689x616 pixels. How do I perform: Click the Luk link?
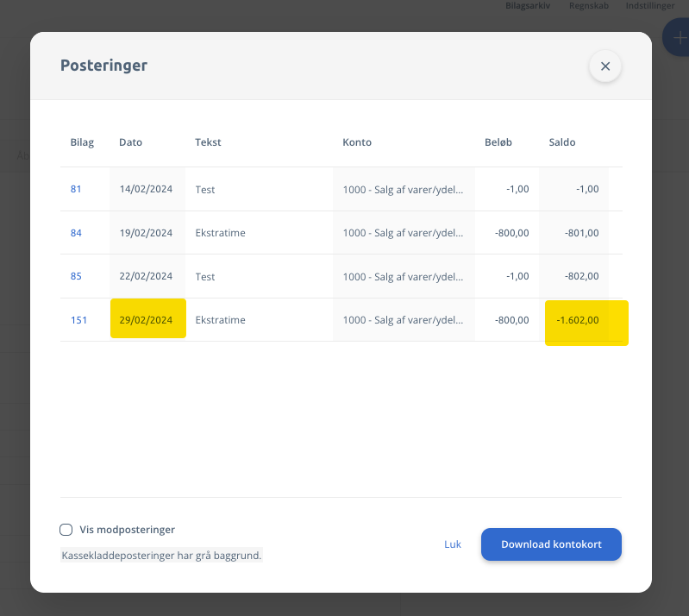point(453,544)
